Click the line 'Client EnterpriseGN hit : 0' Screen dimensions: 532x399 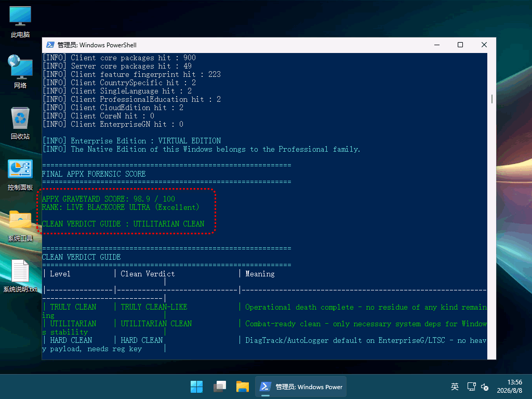(x=113, y=124)
